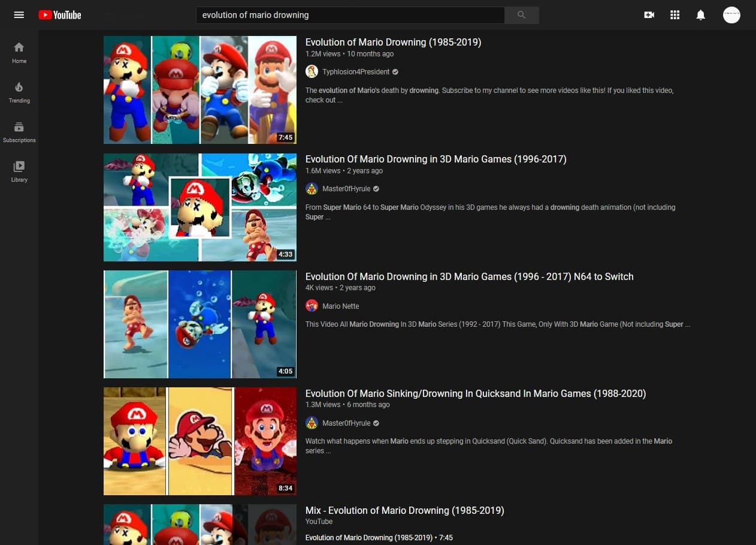Viewport: 756px width, 545px height.
Task: Open title ending 'N64 to Switch'
Action: [469, 276]
